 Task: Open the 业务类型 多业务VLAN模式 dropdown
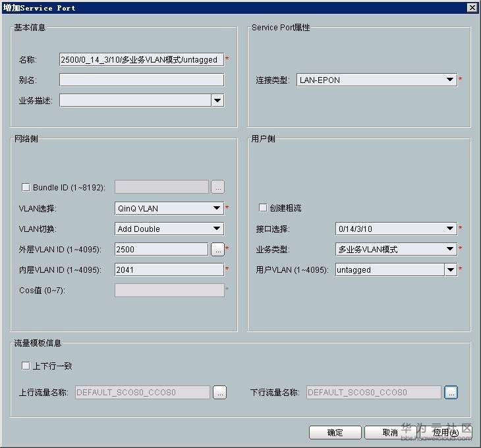pyautogui.click(x=396, y=249)
